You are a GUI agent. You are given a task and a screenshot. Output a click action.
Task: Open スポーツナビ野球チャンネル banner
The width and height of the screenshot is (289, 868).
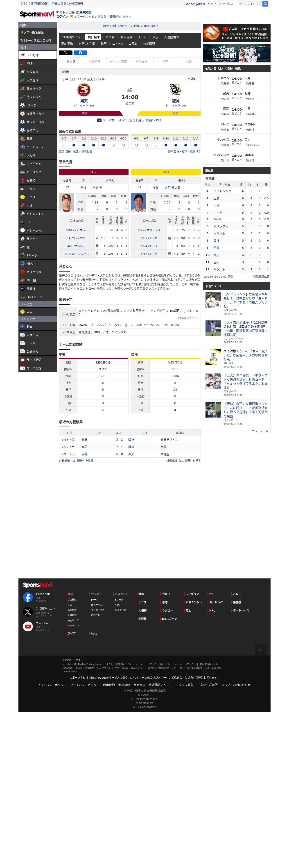(237, 33)
